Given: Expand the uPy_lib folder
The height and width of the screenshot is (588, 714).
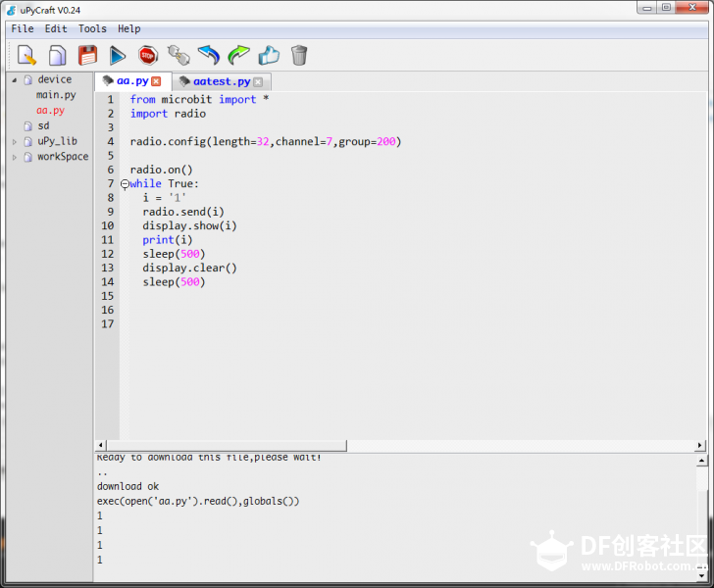Looking at the screenshot, I should tap(15, 142).
